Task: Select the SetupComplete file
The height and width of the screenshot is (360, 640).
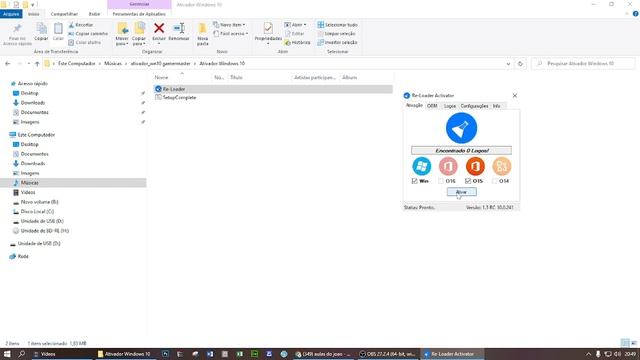Action: (176, 98)
